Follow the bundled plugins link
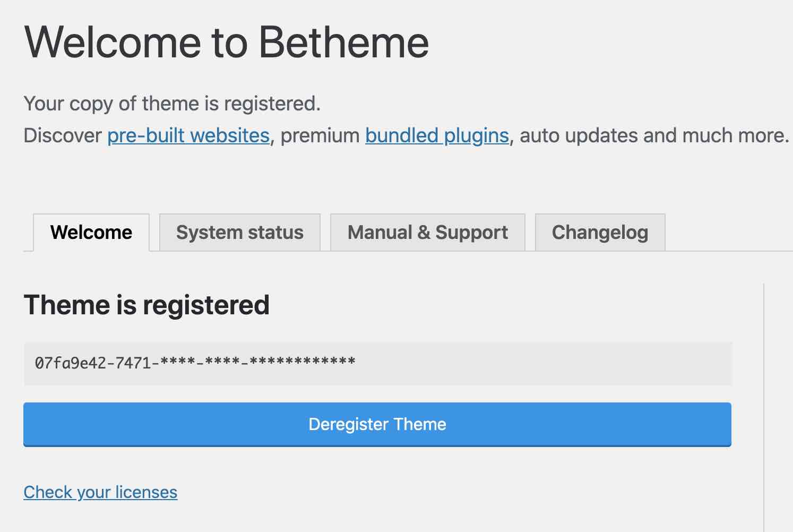The image size is (793, 532). point(436,136)
